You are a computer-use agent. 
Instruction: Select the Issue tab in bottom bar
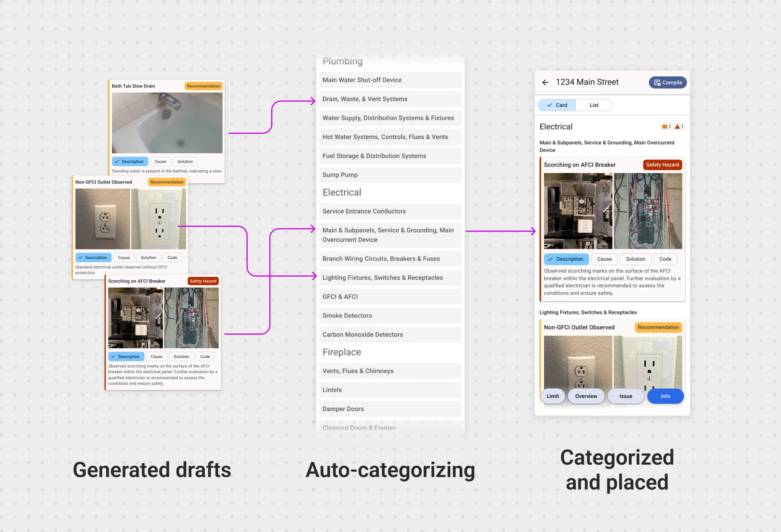[625, 396]
